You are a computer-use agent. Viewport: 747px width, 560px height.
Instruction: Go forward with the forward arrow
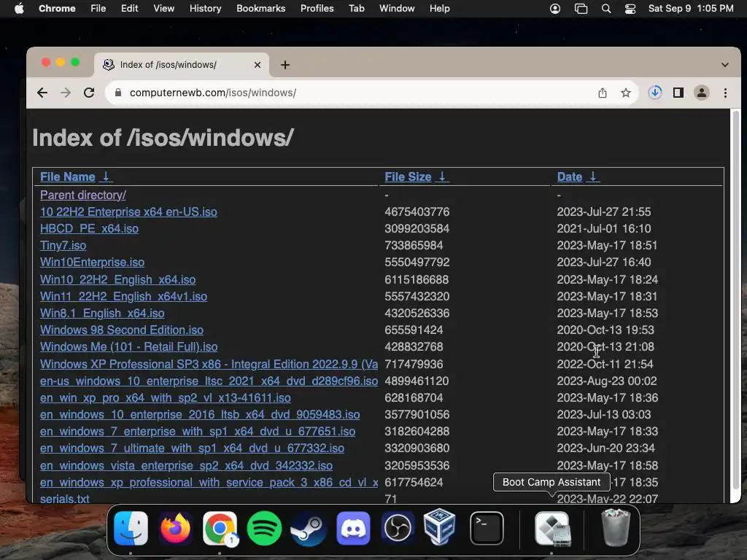coord(66,93)
